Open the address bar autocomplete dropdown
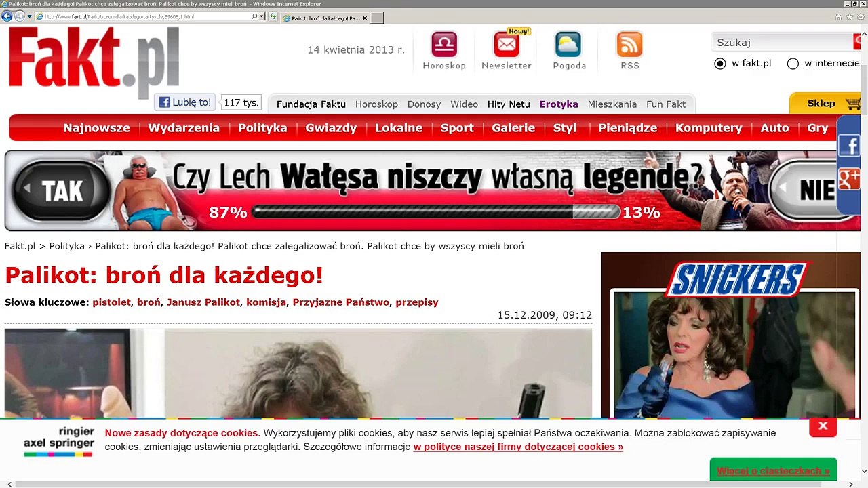 coord(261,16)
